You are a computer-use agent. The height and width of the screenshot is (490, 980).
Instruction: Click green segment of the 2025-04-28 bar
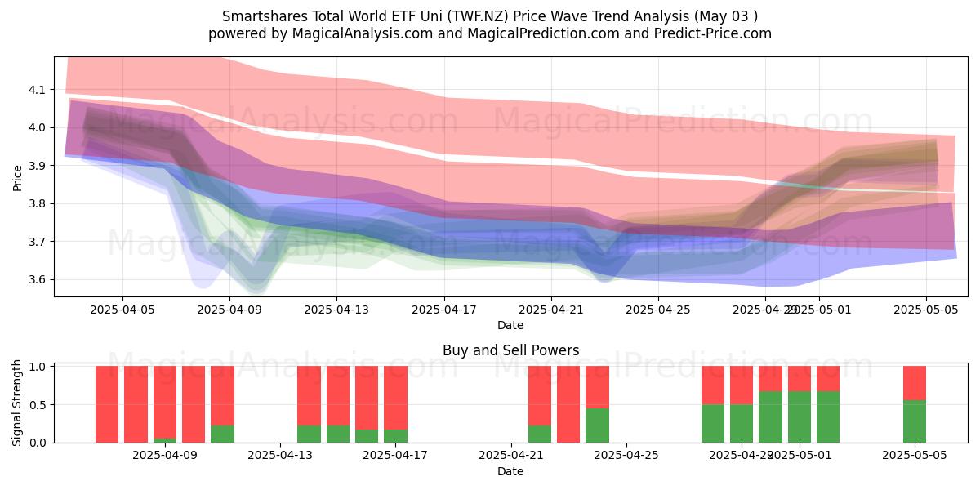click(713, 424)
